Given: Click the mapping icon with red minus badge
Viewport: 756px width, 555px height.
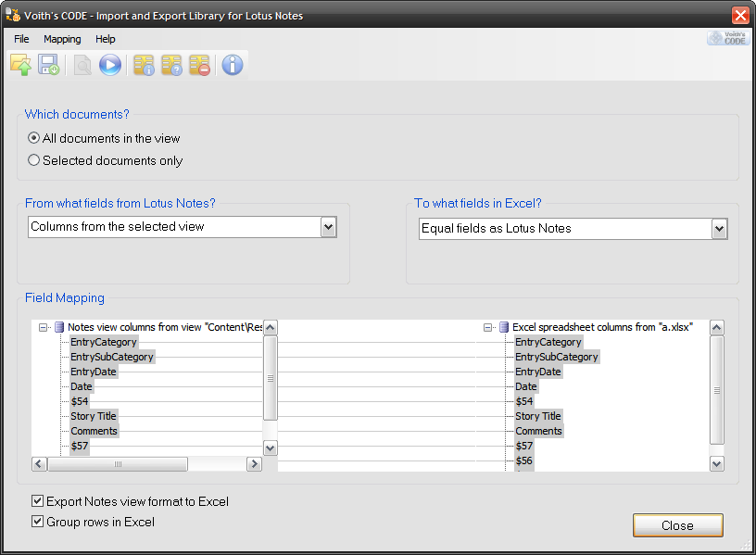Looking at the screenshot, I should tap(199, 65).
